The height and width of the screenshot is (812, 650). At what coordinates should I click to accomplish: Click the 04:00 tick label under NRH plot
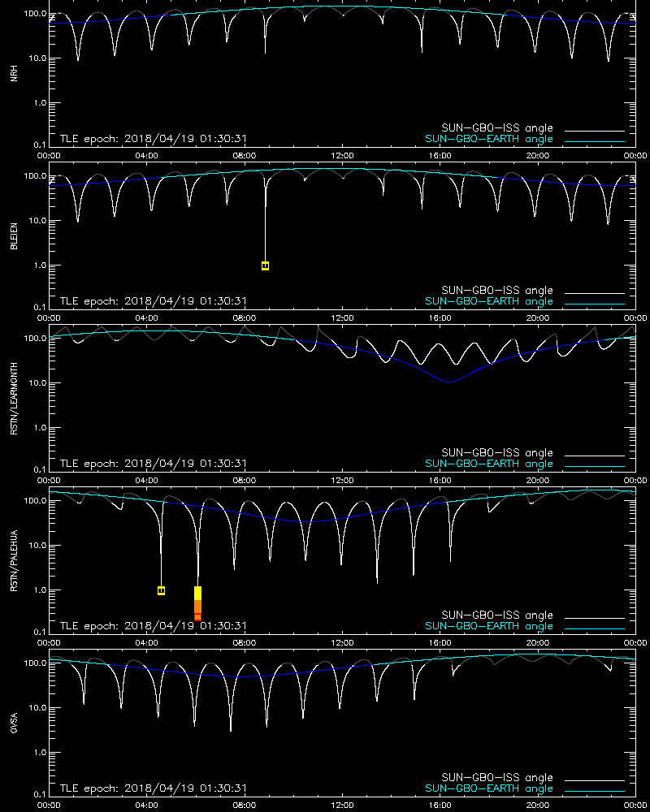tap(147, 155)
